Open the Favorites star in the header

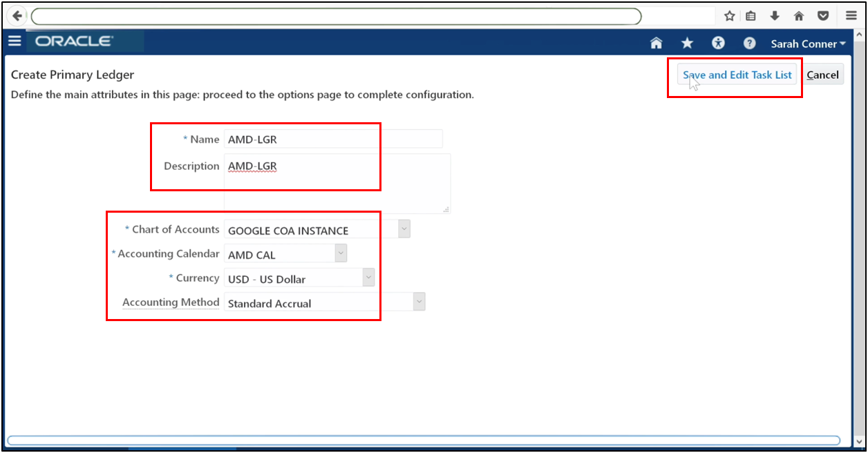click(x=686, y=43)
